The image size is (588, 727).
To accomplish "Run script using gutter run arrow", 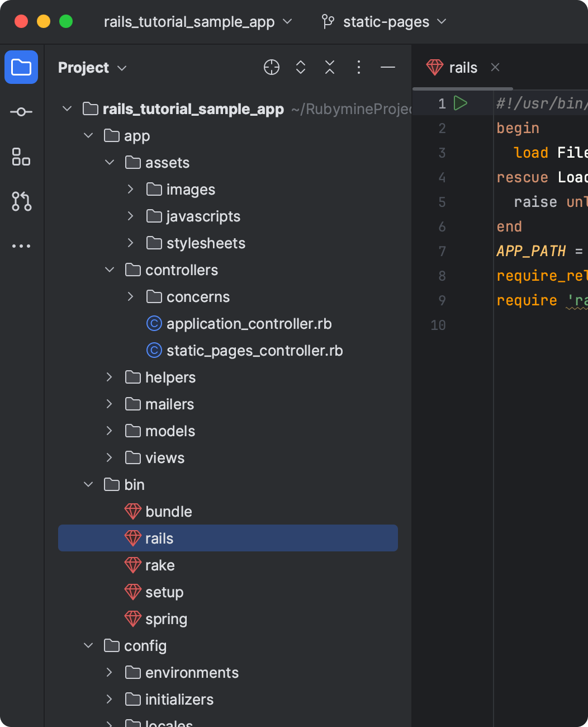I will point(461,103).
